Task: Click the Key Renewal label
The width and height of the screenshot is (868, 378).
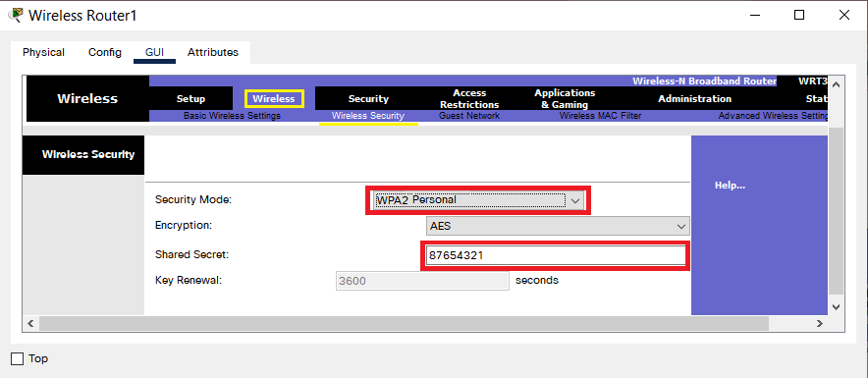Action: pos(189,281)
